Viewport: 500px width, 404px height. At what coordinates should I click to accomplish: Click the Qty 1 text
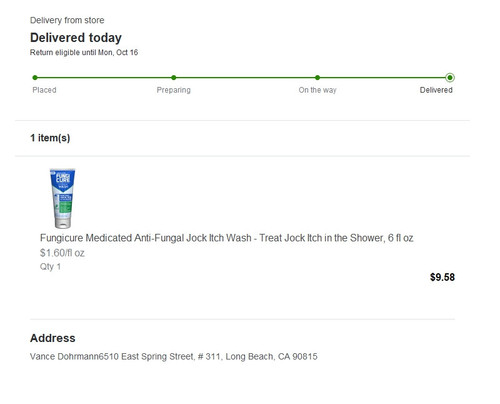click(x=50, y=267)
